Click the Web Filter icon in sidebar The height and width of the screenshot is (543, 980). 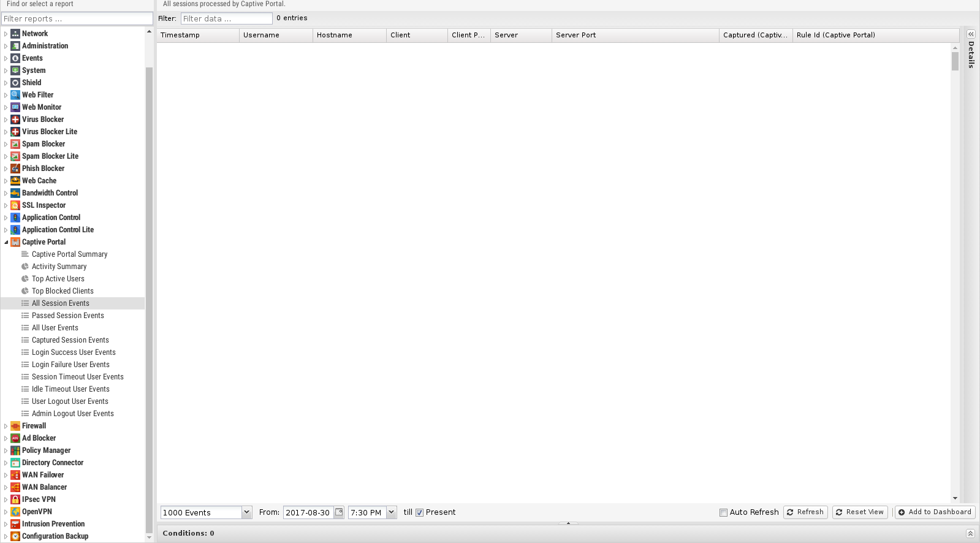tap(15, 95)
